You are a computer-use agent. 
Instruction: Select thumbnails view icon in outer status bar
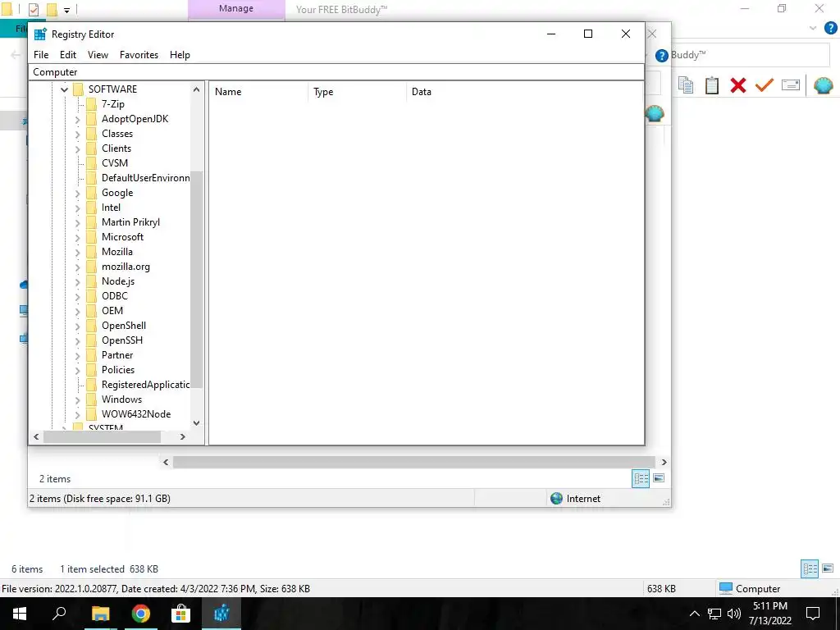pos(828,568)
